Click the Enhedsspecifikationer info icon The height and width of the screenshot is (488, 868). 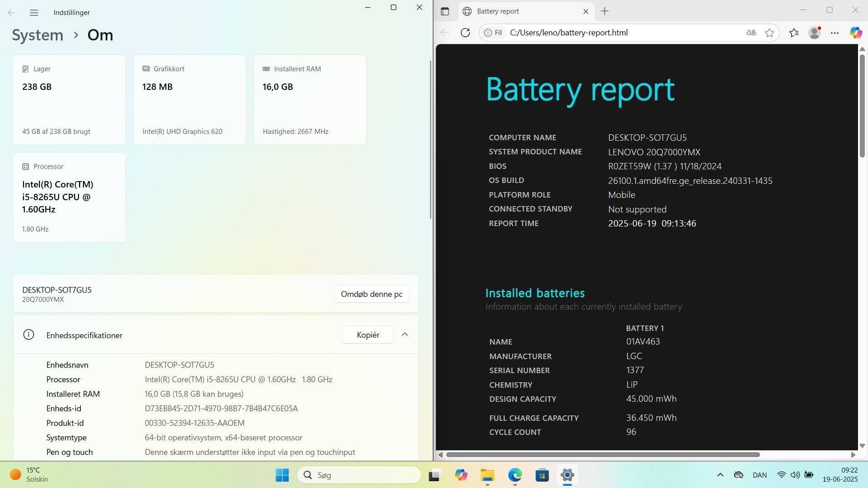coord(29,335)
